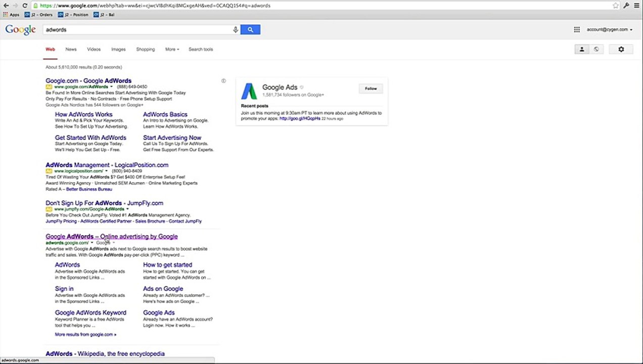Reload the page with the refresh icon
Viewport: 643px width, 364px height.
point(24,6)
